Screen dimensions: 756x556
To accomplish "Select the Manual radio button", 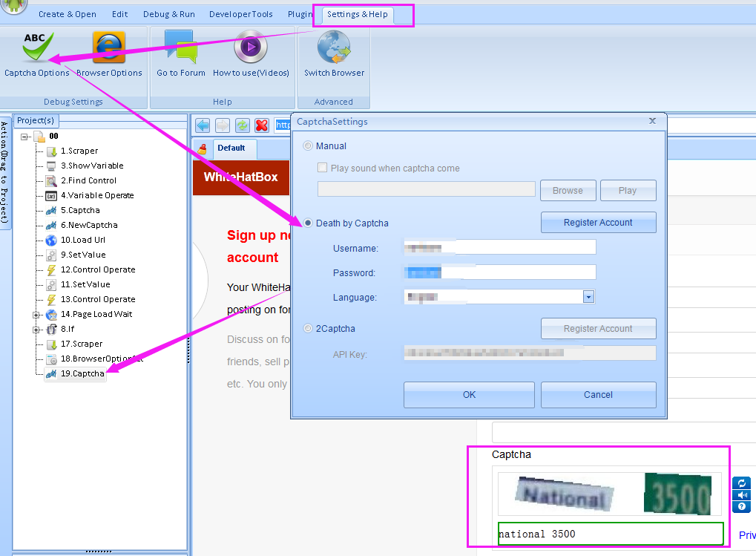I will (308, 146).
